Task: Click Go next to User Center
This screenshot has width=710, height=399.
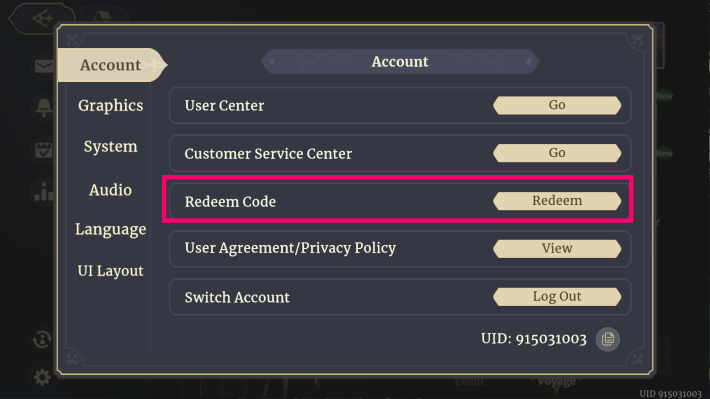Action: (557, 105)
